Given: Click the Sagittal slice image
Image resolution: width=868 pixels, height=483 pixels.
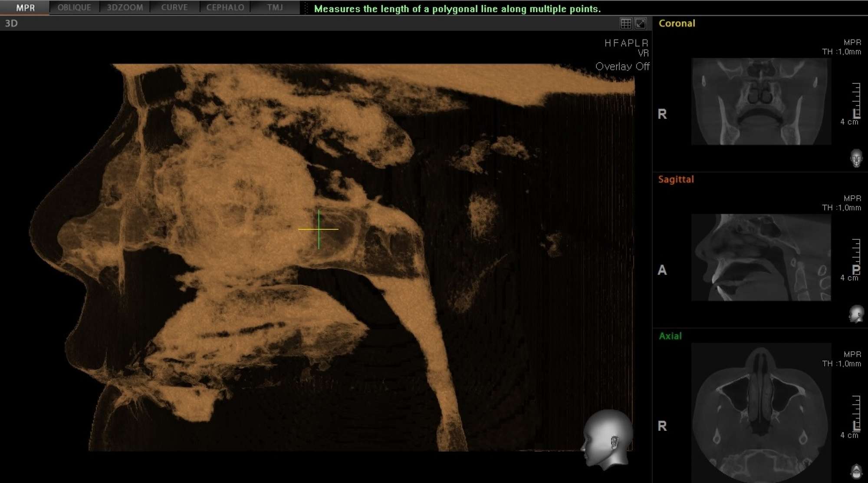Looking at the screenshot, I should pos(761,257).
